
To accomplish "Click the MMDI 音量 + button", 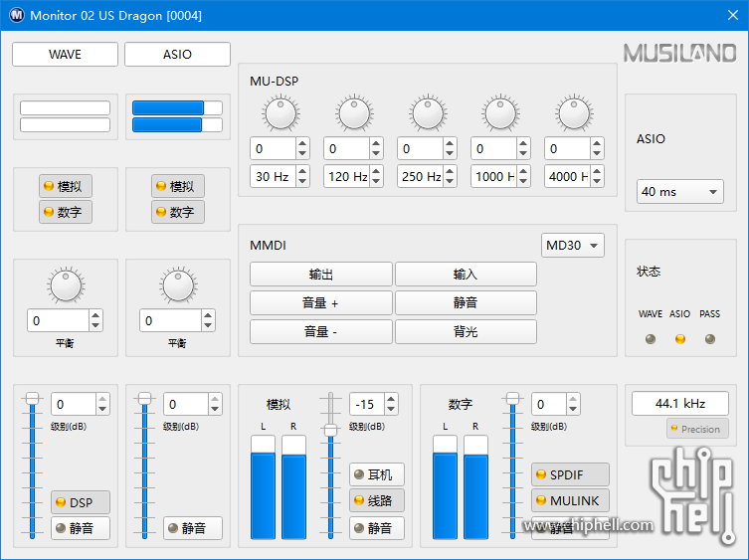I will point(321,302).
